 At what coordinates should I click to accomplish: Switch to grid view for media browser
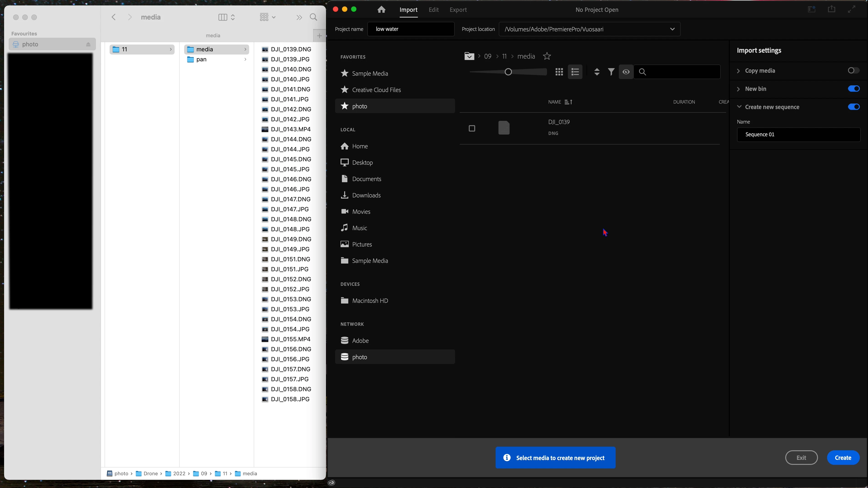559,72
